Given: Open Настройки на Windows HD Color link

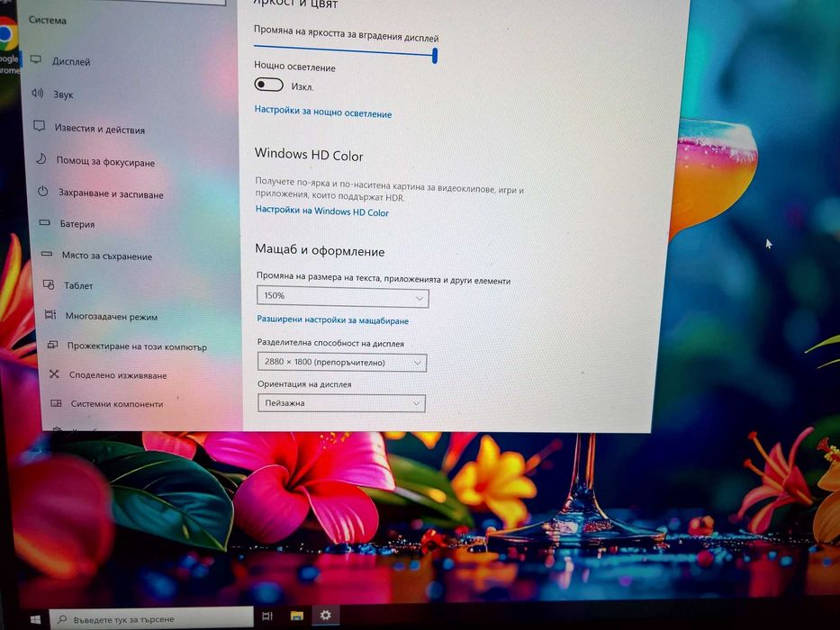Looking at the screenshot, I should click(x=322, y=211).
